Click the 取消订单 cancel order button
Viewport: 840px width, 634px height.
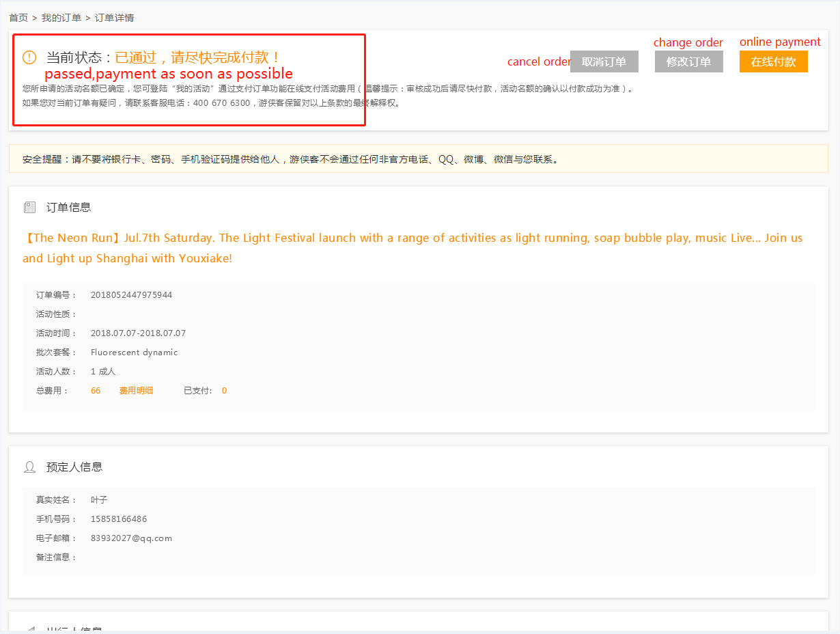[x=604, y=61]
